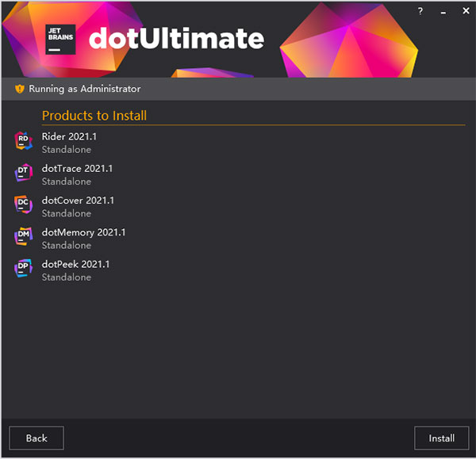
Task: Click Standalone under dotTrace 2021.1
Action: [67, 182]
